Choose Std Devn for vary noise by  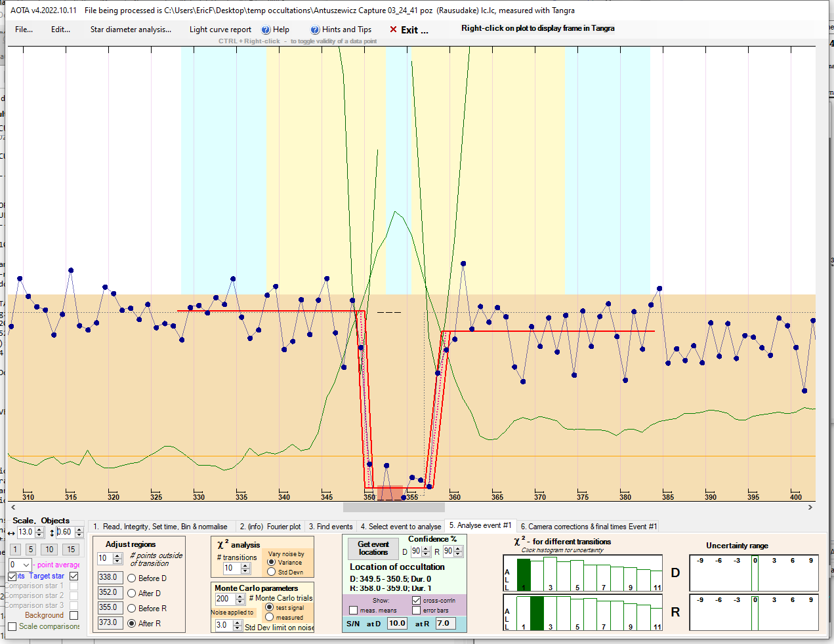pos(271,572)
